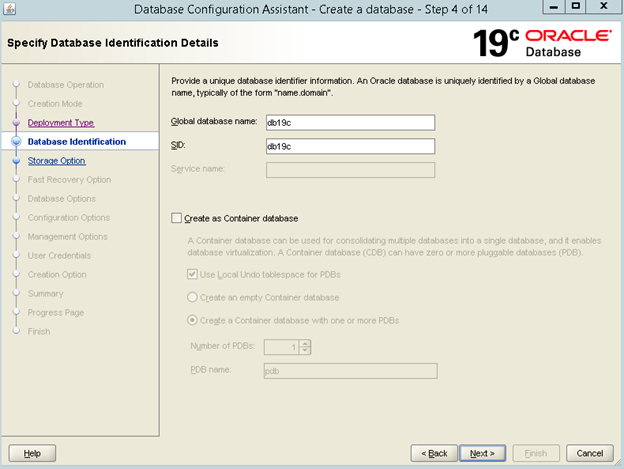Click the SID input field
Image resolution: width=624 pixels, height=469 pixels.
350,146
